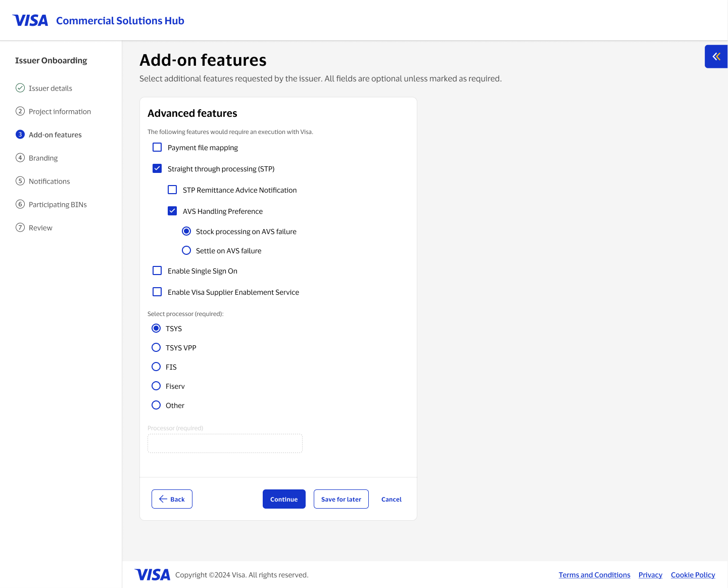Go to Branding step
The width and height of the screenshot is (728, 588).
click(x=43, y=158)
